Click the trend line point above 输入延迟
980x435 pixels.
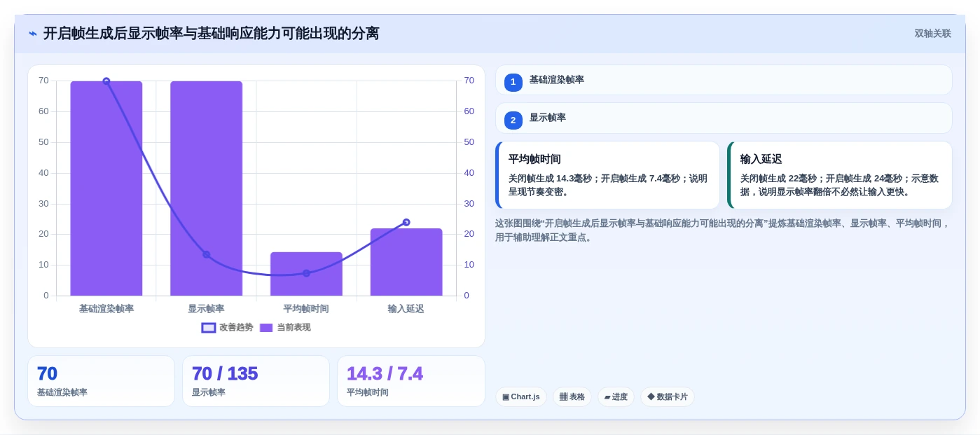[x=406, y=222]
